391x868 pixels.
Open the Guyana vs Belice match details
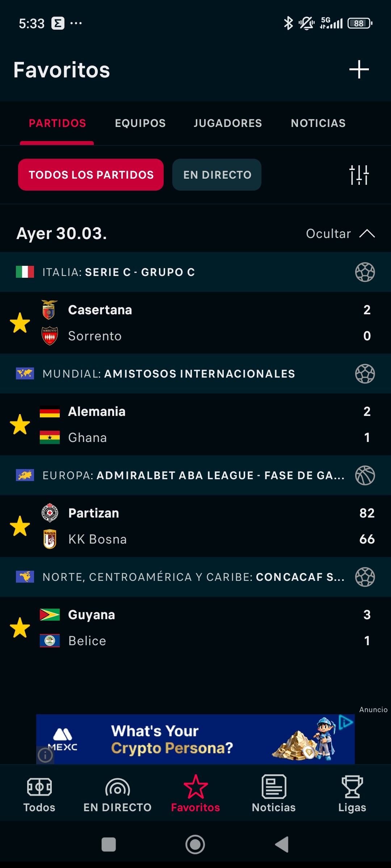click(195, 627)
